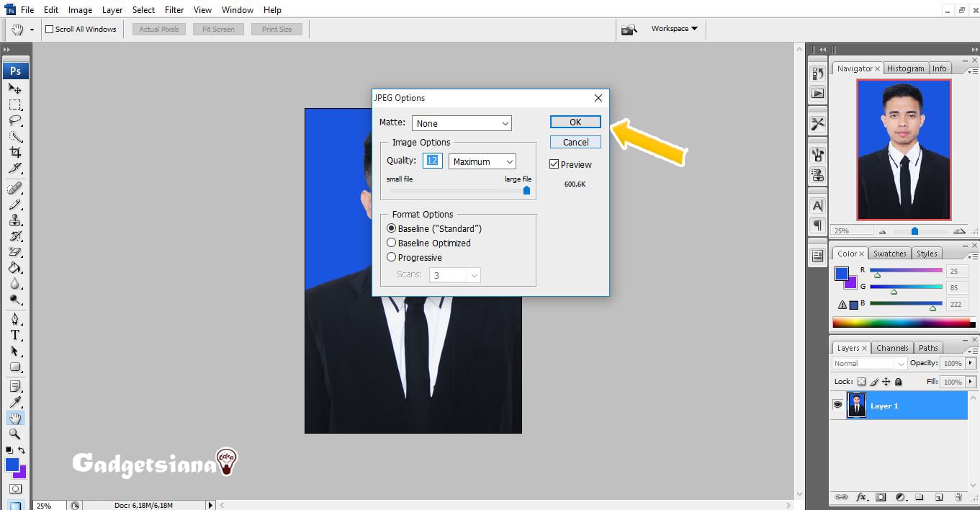
Task: Toggle Lock position icon
Action: click(886, 382)
